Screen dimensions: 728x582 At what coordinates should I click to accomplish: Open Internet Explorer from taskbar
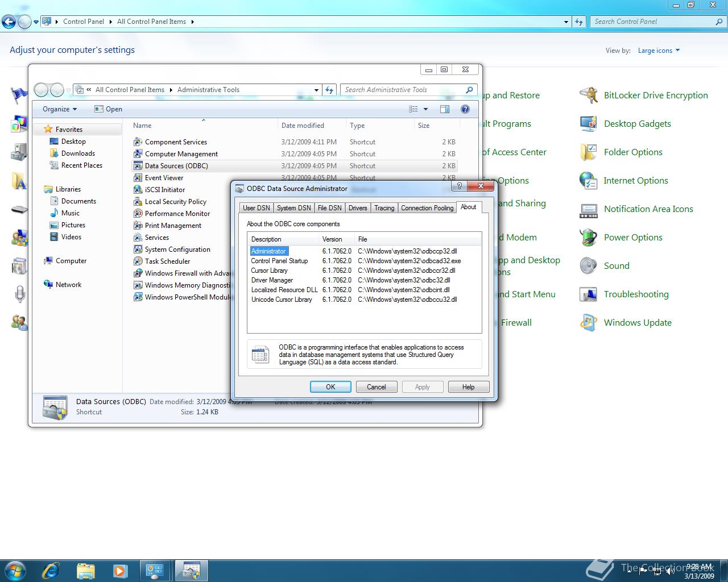pos(51,570)
